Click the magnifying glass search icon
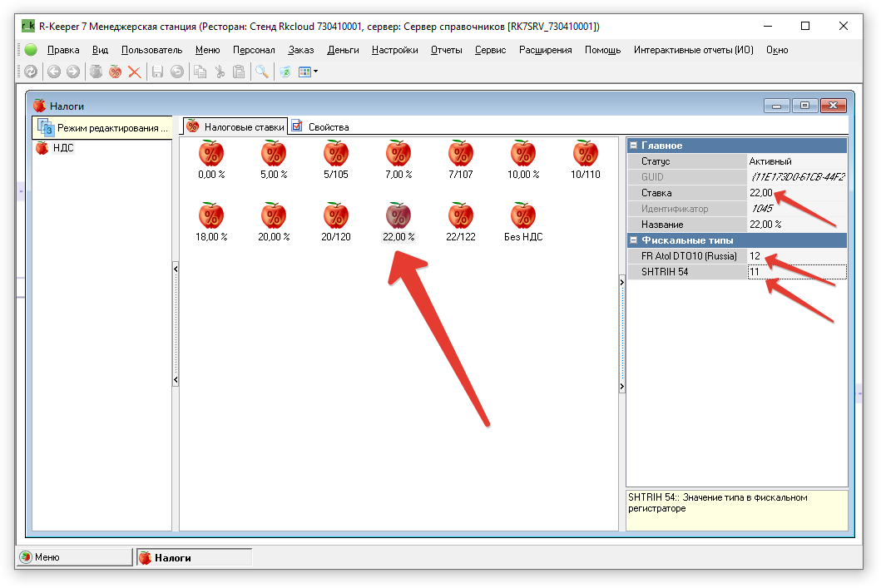This screenshot has width=881, height=588. pyautogui.click(x=261, y=72)
